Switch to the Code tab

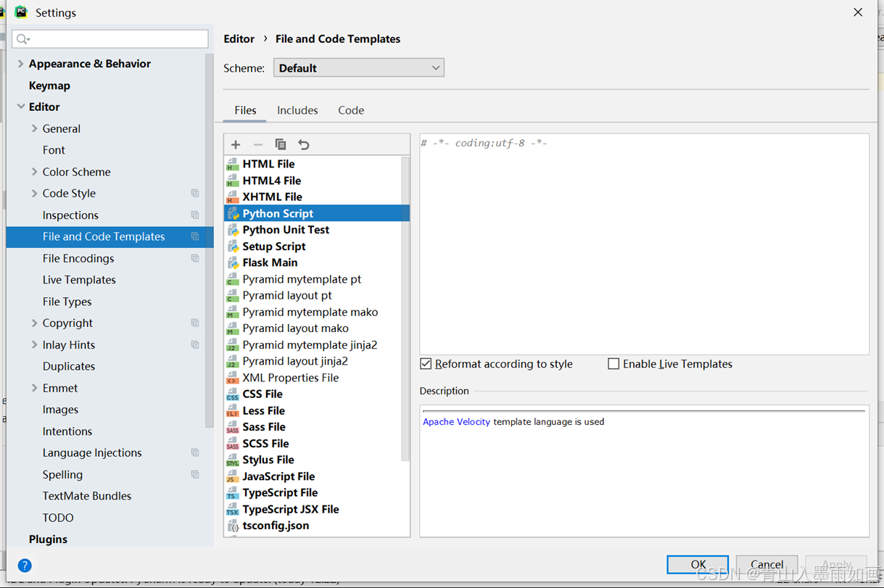click(351, 110)
